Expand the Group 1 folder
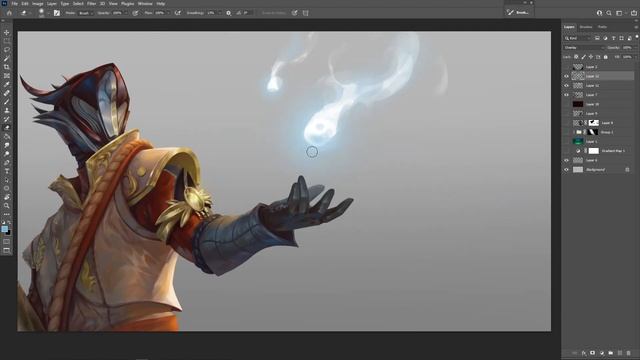This screenshot has width=640, height=360. 574,132
